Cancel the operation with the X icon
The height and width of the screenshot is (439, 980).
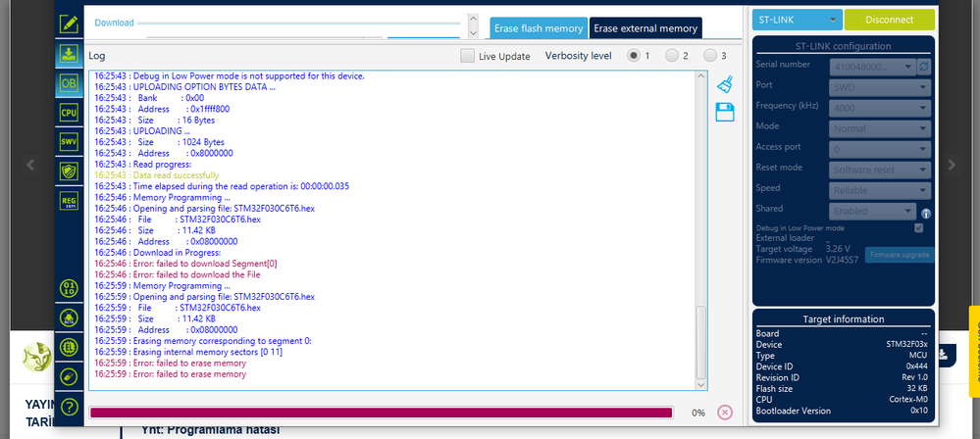coord(724,413)
